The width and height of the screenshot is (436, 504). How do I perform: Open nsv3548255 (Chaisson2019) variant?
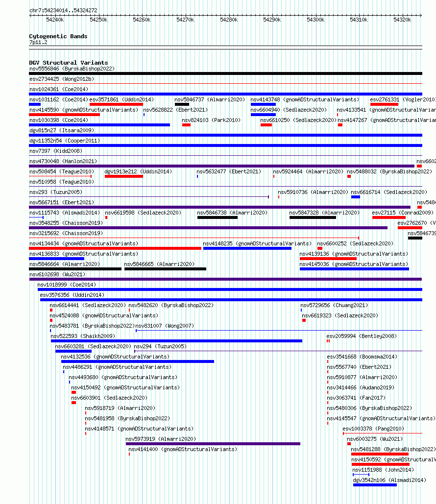(x=66, y=223)
